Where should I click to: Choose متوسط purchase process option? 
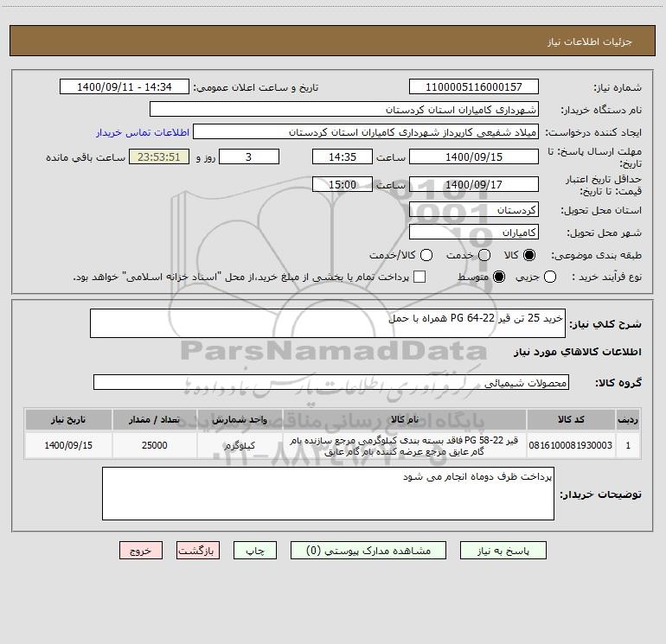(499, 277)
